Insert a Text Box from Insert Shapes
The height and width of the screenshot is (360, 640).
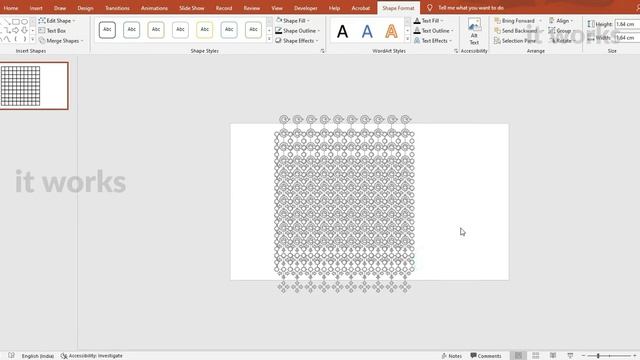click(x=52, y=31)
